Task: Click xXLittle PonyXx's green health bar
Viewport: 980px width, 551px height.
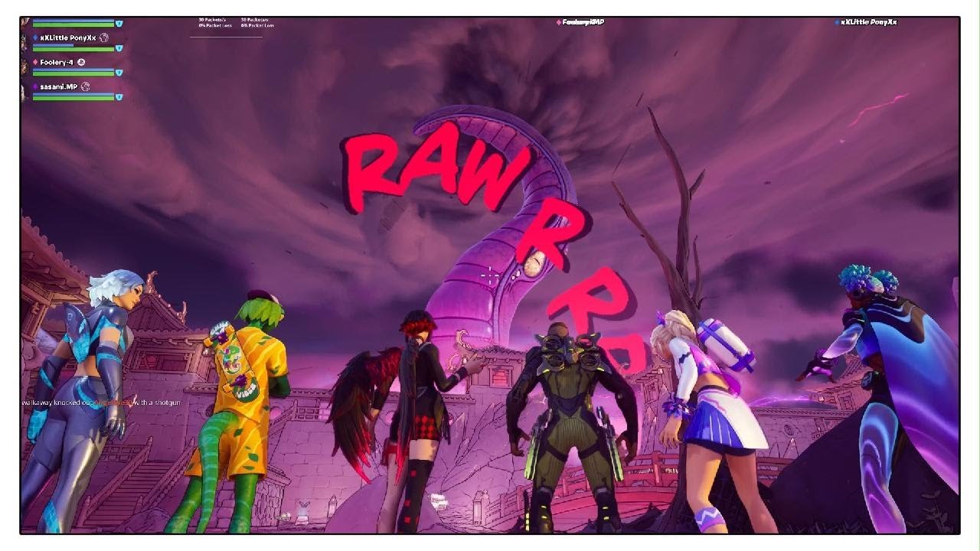Action: click(x=73, y=50)
